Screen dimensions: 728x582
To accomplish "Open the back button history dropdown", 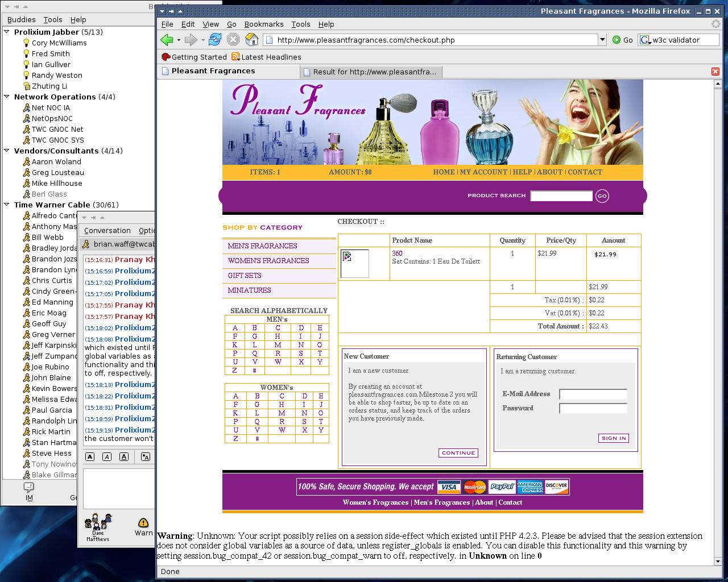I will (179, 40).
